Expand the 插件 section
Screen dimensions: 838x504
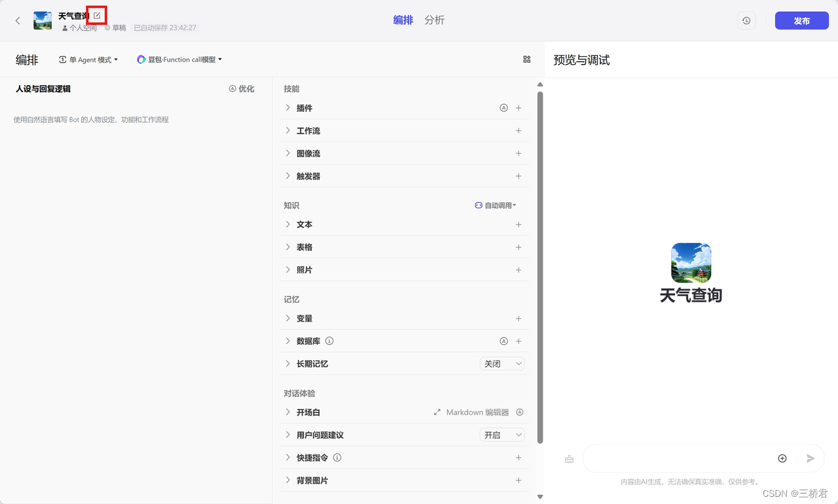pyautogui.click(x=288, y=108)
